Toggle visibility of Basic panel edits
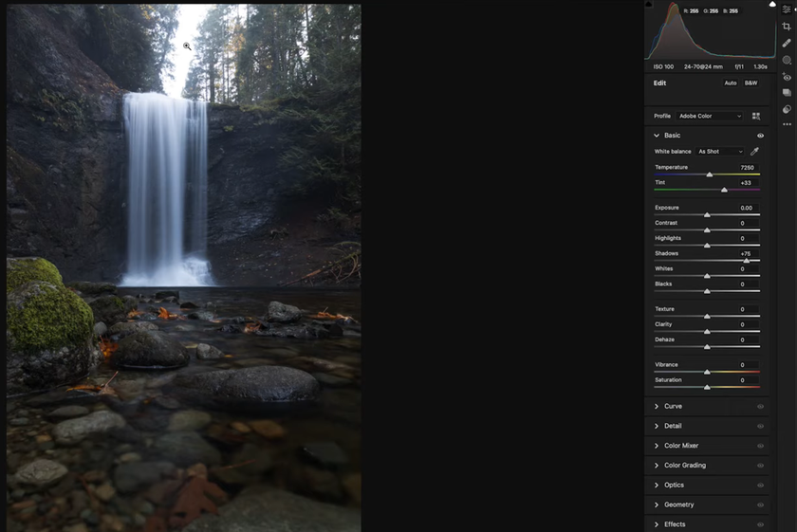Image resolution: width=797 pixels, height=532 pixels. 760,136
